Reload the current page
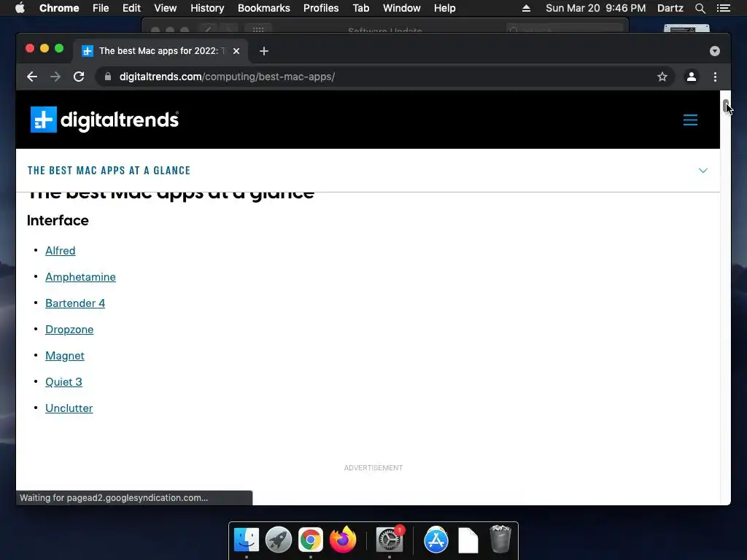 point(79,77)
